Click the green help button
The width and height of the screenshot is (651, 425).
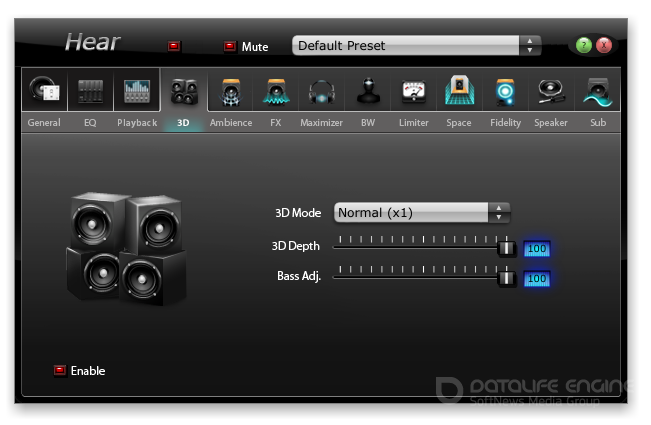584,46
